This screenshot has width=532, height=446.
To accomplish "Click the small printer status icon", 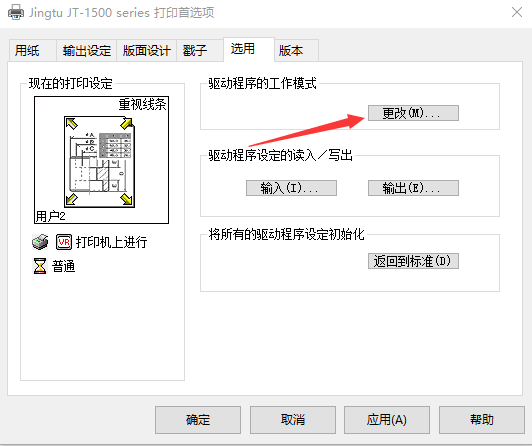I will click(40, 242).
